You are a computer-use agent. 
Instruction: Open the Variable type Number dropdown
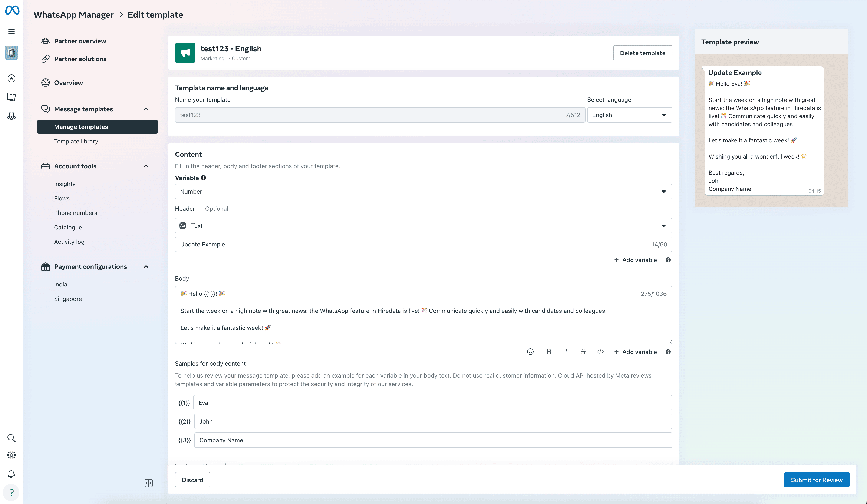point(423,192)
